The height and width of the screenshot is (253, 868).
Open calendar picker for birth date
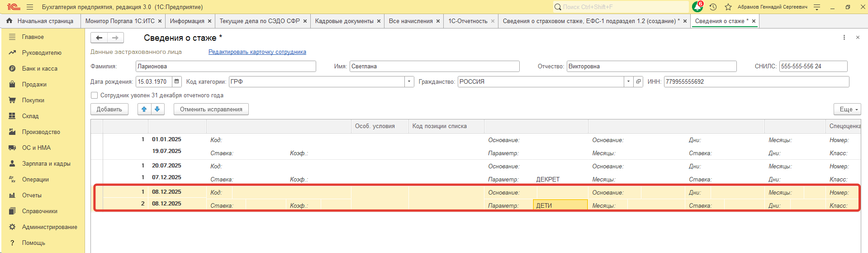[177, 81]
